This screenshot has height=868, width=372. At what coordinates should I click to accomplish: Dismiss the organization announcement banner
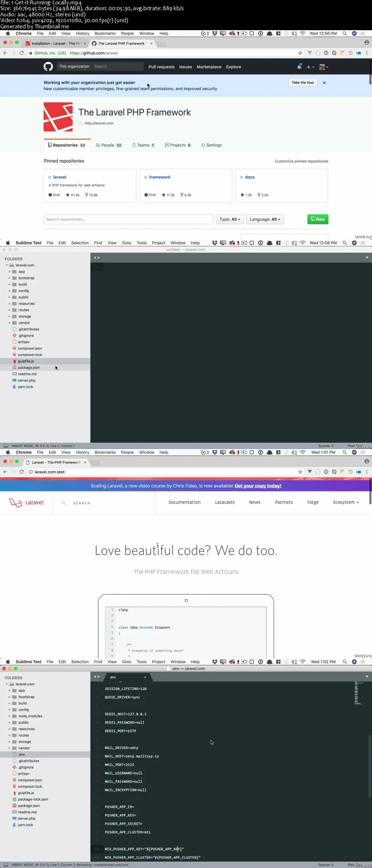324,83
